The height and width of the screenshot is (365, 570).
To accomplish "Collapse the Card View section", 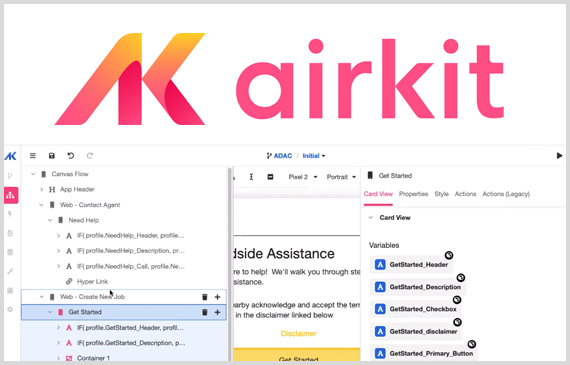I will (x=371, y=217).
